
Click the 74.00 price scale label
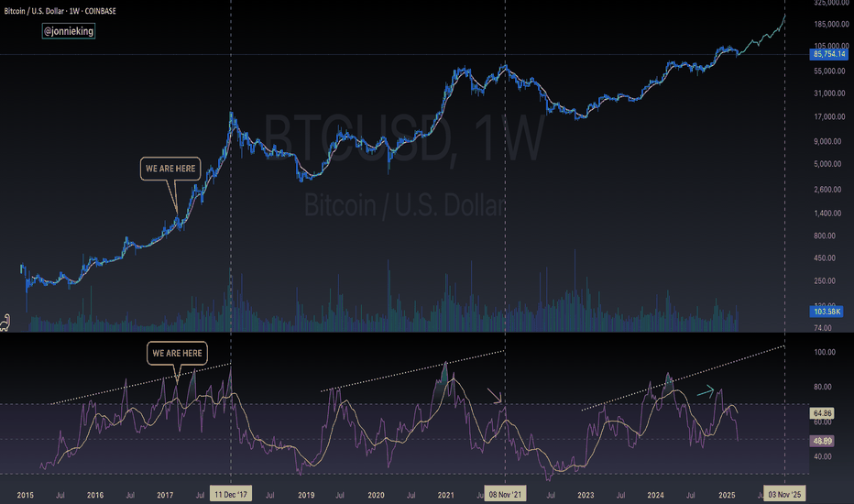(x=823, y=328)
